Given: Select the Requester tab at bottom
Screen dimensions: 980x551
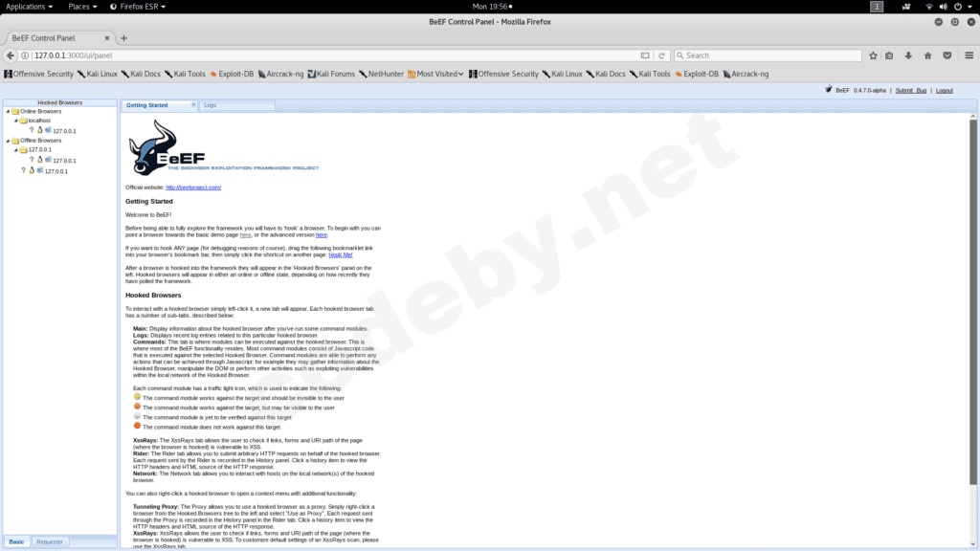Looking at the screenshot, I should pyautogui.click(x=50, y=541).
